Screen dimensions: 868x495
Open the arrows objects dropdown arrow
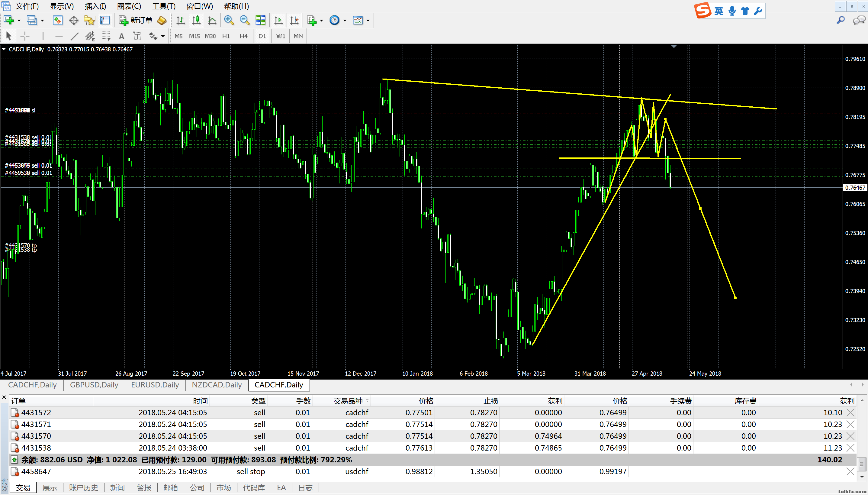(x=163, y=36)
